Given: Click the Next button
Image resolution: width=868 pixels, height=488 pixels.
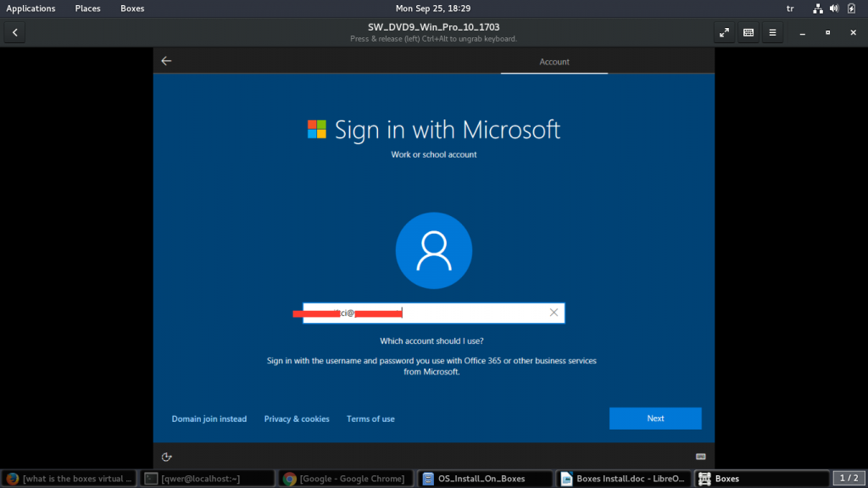Looking at the screenshot, I should 655,419.
